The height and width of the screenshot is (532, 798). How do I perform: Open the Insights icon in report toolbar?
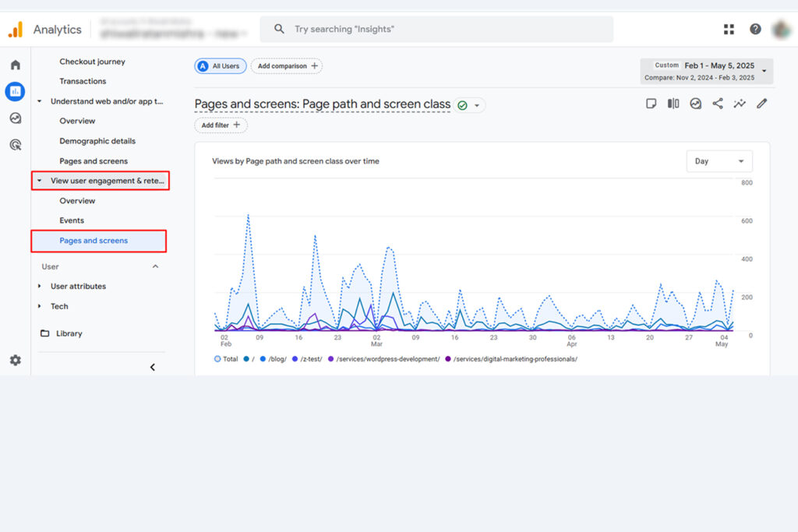696,104
